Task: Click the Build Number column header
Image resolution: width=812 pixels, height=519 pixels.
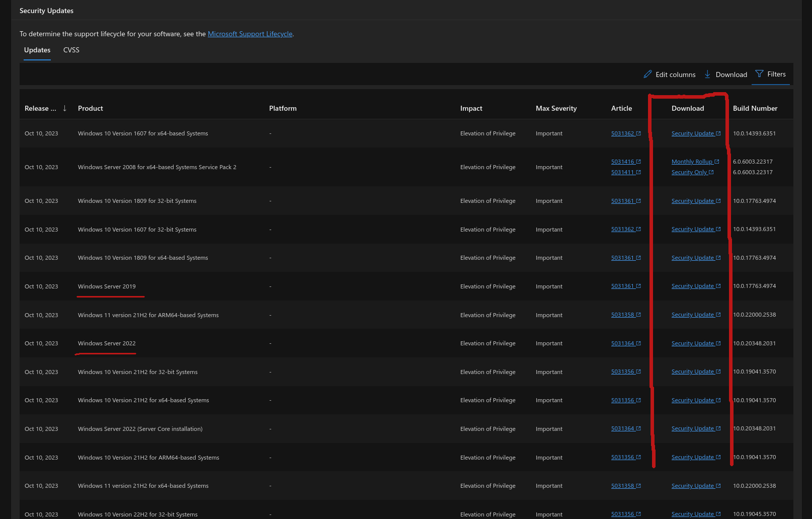Action: [755, 108]
